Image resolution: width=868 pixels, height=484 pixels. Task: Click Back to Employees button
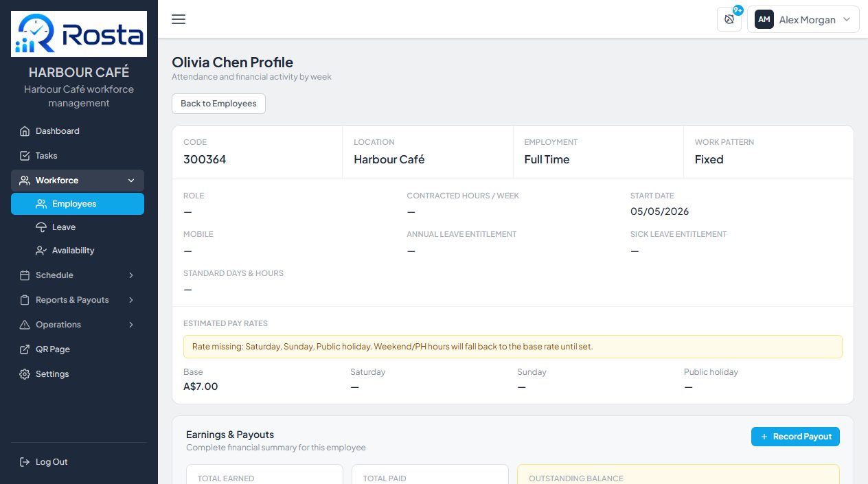tap(218, 104)
